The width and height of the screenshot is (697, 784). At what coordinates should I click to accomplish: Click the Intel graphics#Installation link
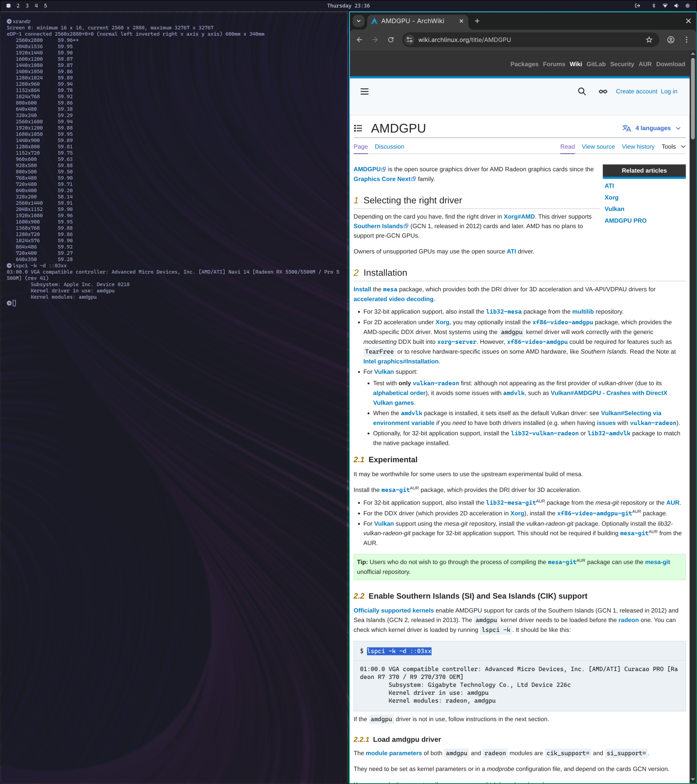pyautogui.click(x=401, y=361)
